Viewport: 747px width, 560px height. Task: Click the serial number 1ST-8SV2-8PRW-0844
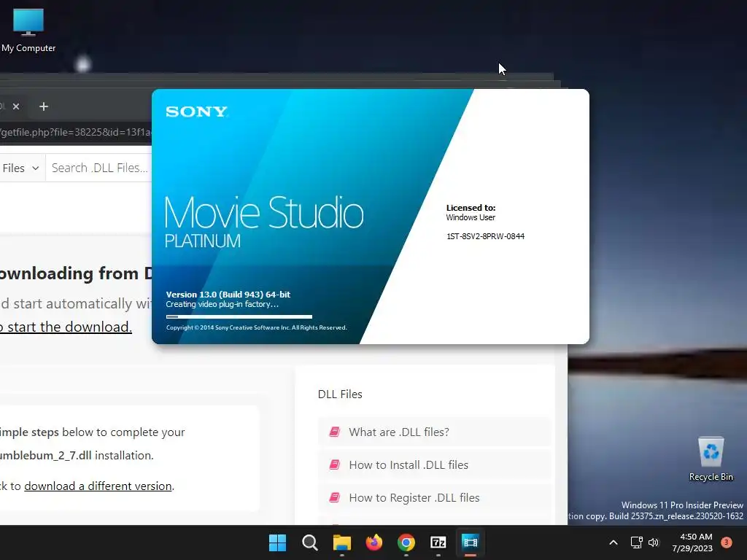coord(485,236)
